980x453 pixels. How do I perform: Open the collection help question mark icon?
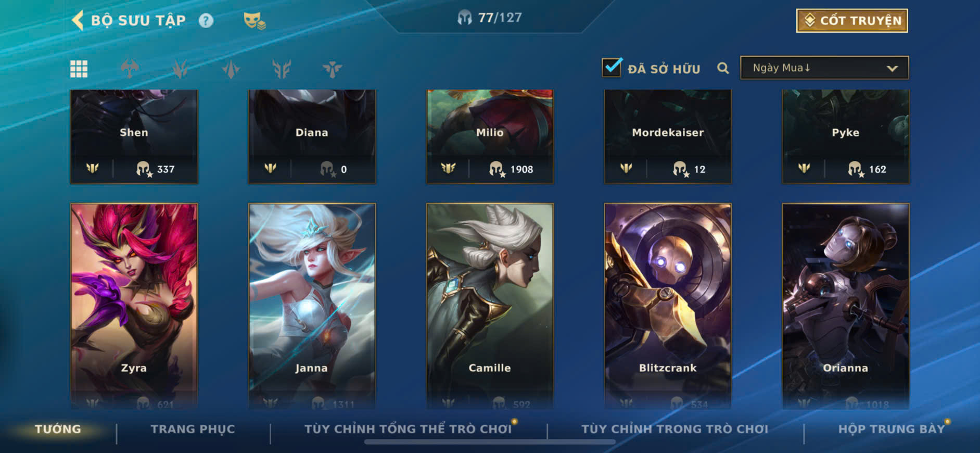[x=206, y=20]
